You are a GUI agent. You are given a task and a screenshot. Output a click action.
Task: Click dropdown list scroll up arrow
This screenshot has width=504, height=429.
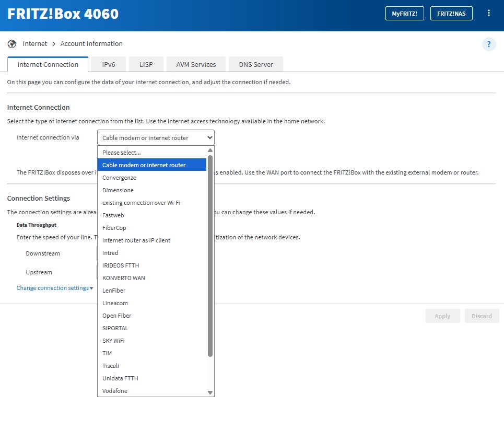pos(210,150)
